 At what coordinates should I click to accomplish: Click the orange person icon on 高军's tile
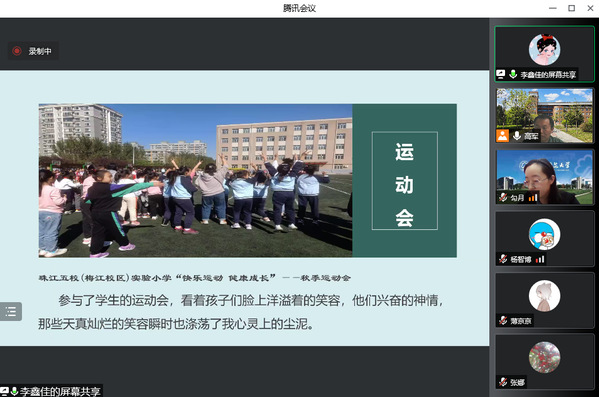tap(502, 136)
